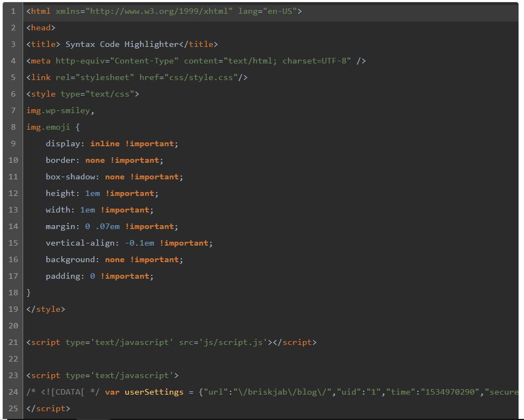The image size is (524, 420).
Task: Click the background property name
Action: (70, 259)
